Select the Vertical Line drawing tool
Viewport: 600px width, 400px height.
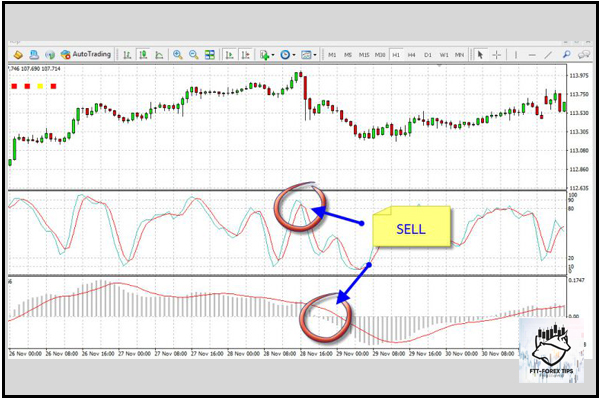coord(516,55)
